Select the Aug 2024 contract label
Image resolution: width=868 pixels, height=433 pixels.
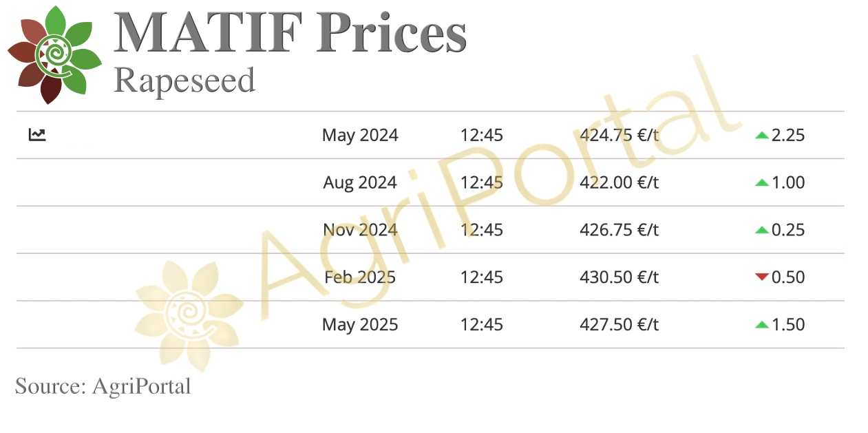pos(360,183)
